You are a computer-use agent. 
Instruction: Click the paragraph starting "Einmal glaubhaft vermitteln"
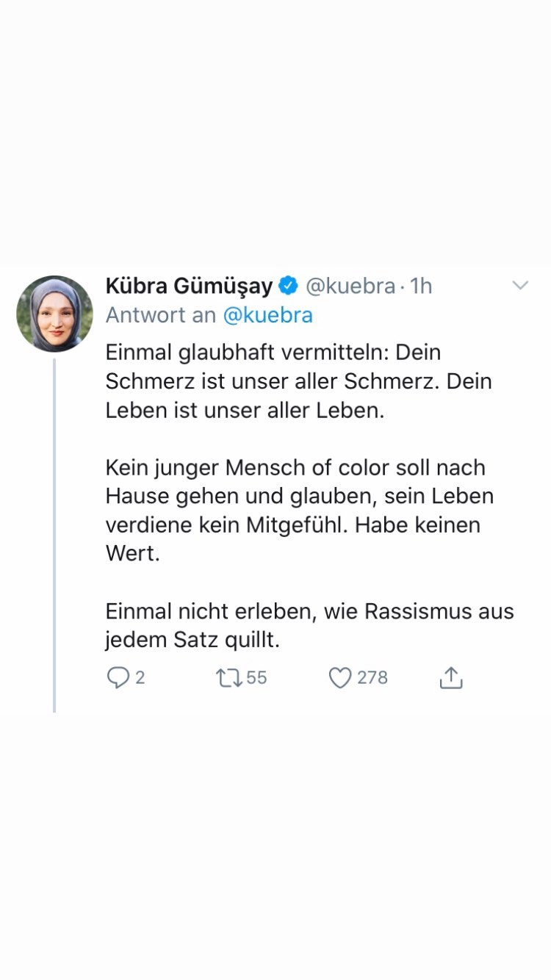coord(298,381)
